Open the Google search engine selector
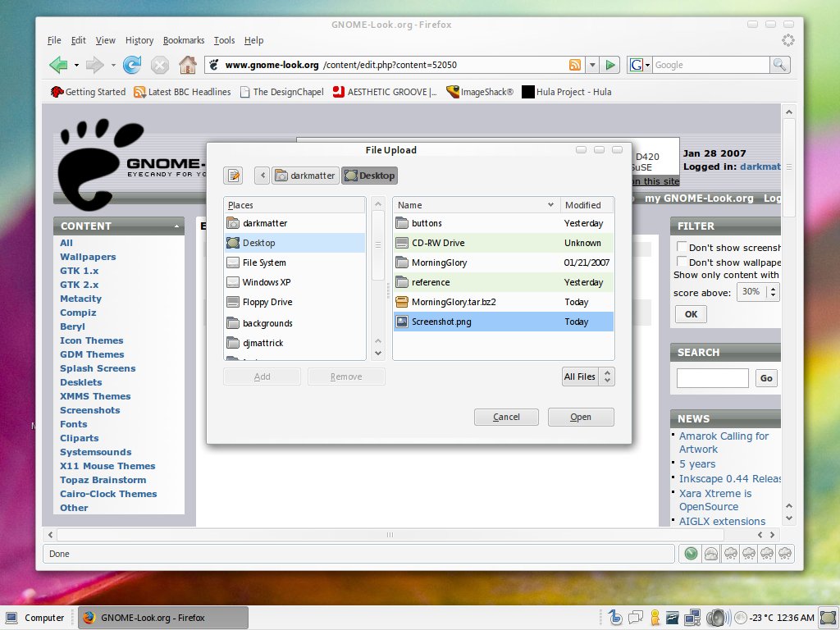840x630 pixels. tap(639, 65)
